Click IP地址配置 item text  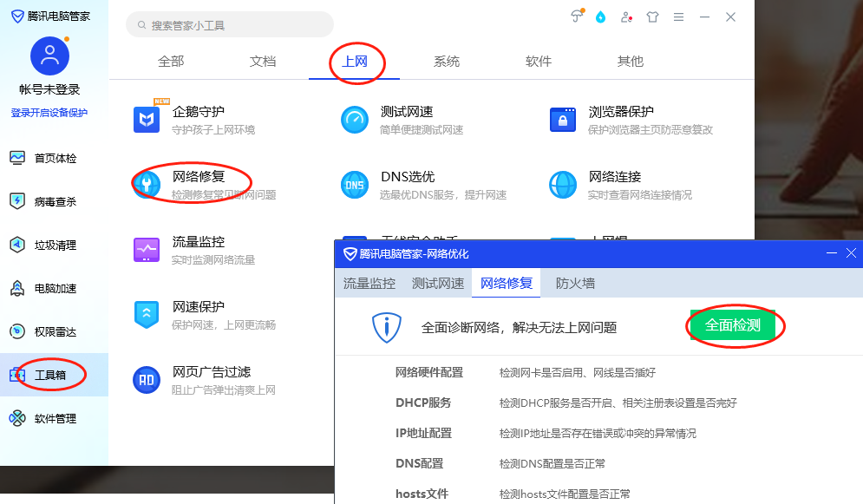[x=424, y=433]
